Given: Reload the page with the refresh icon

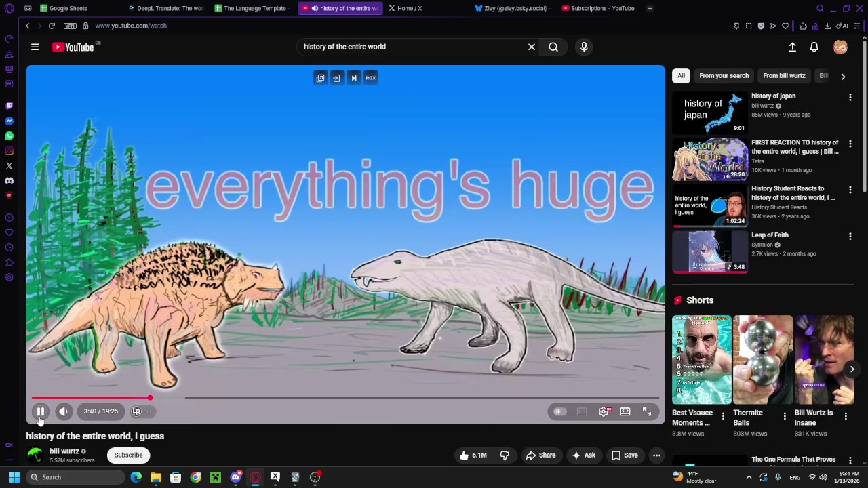Looking at the screenshot, I should tap(52, 26).
